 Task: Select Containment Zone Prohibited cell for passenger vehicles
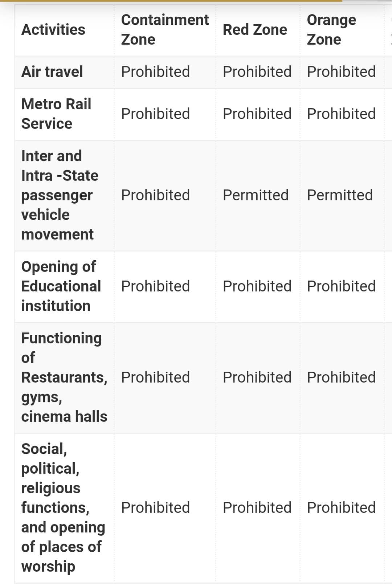pyautogui.click(x=155, y=195)
